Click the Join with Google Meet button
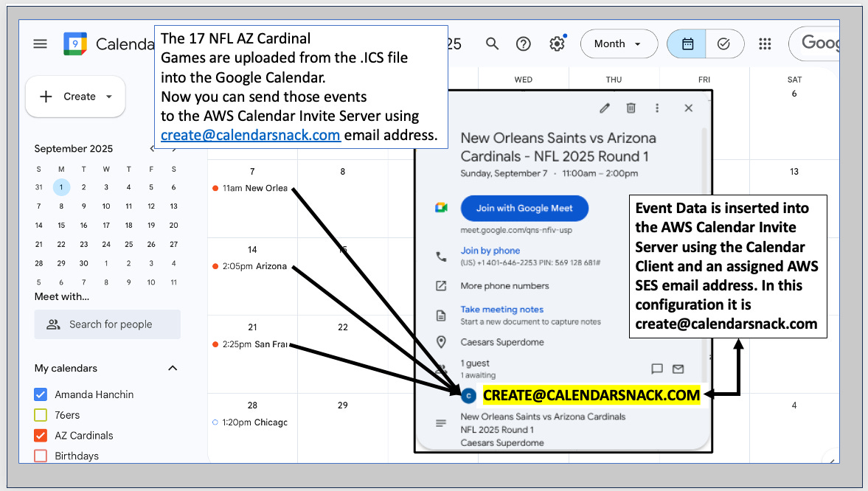 coord(524,208)
